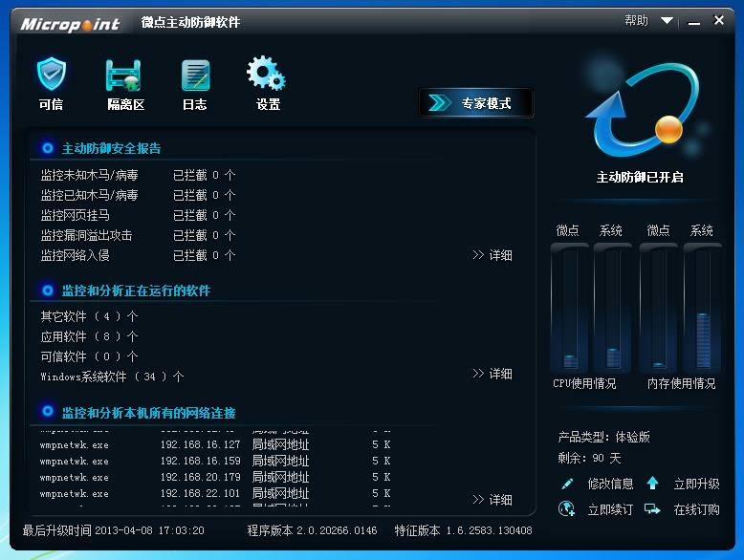The image size is (744, 560).
Task: Click the 主动防御安全报告 heading
Action: (112, 148)
